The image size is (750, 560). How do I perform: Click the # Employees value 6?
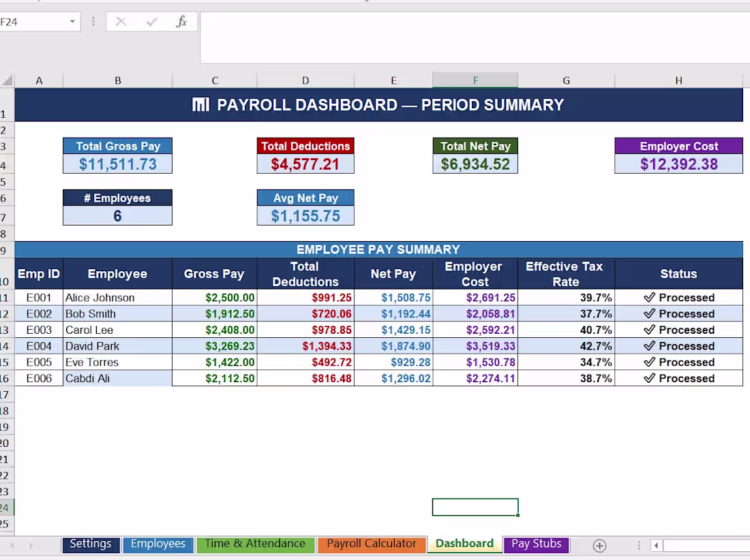tap(118, 215)
